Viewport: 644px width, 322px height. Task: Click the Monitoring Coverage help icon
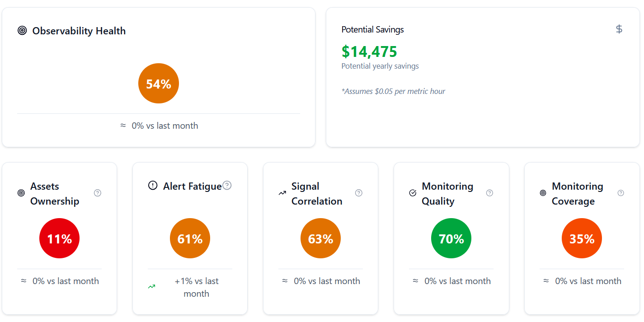(x=621, y=193)
